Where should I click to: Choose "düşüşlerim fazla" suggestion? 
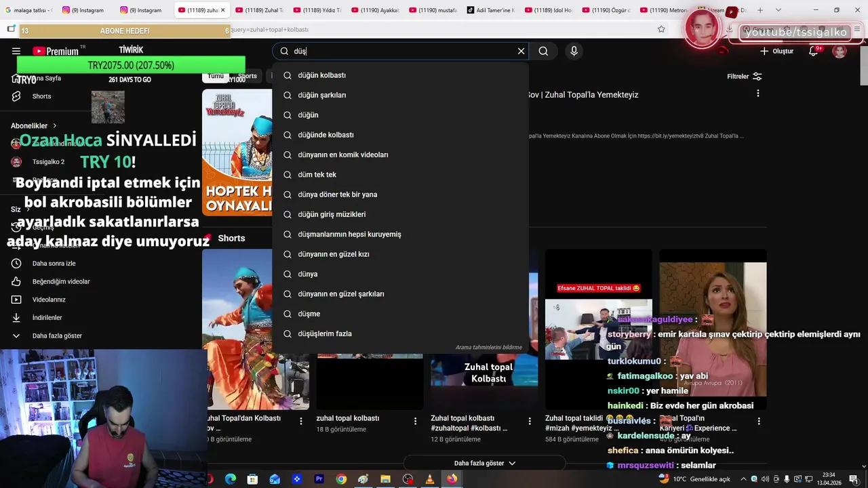(400, 333)
